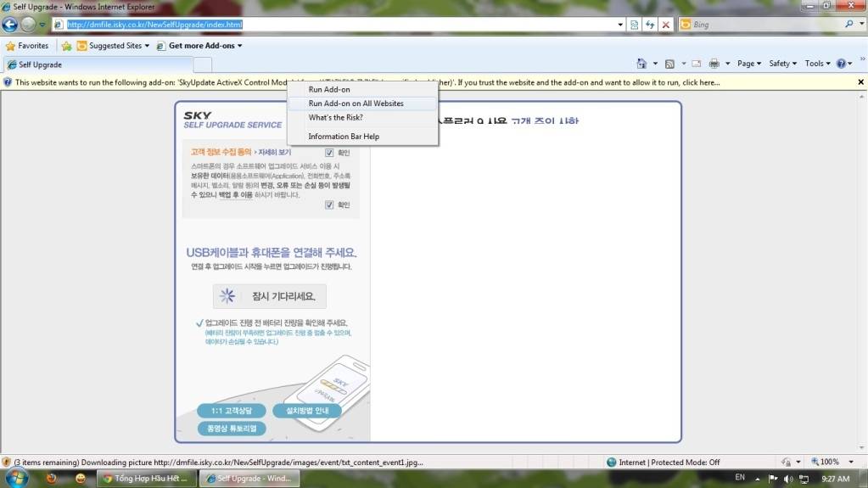Open the Tools menu
868x488 pixels.
pyautogui.click(x=818, y=64)
